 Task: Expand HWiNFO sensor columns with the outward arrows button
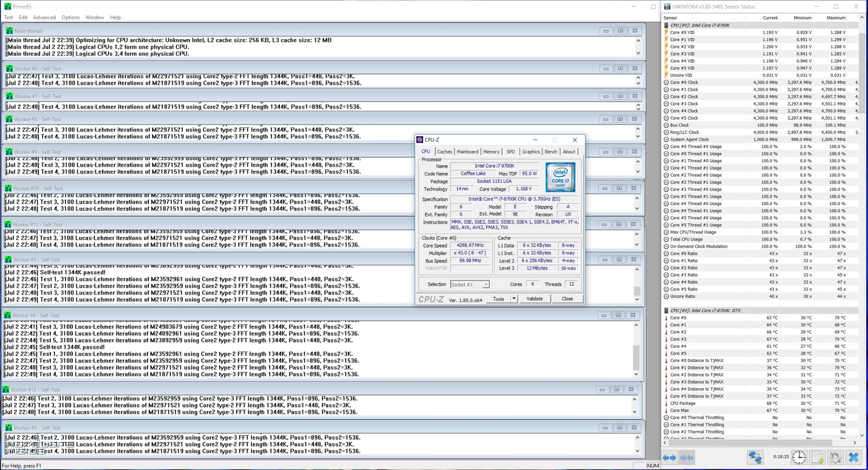click(669, 457)
